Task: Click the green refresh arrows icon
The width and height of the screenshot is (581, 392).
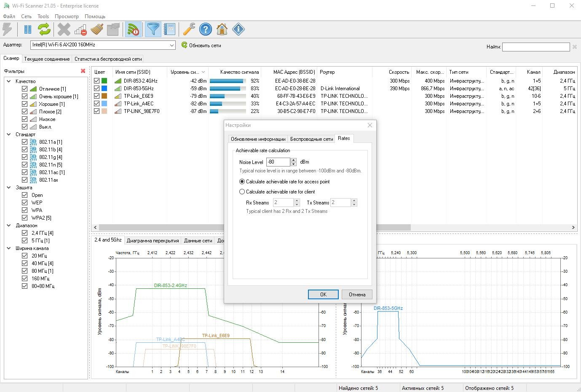Action: click(x=44, y=30)
